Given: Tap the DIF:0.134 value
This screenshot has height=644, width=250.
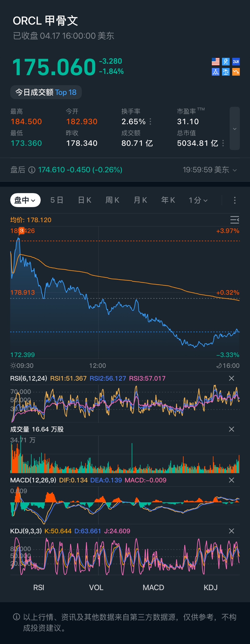Looking at the screenshot, I should 73,480.
